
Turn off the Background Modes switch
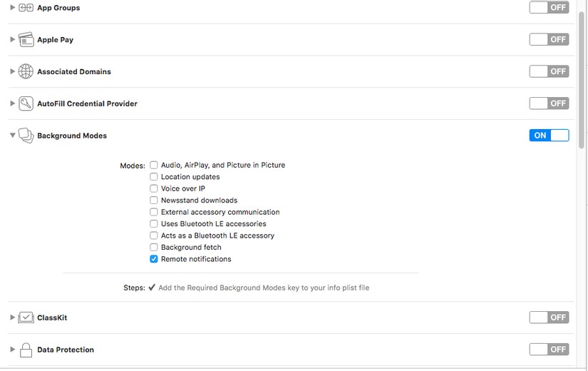[x=549, y=136]
